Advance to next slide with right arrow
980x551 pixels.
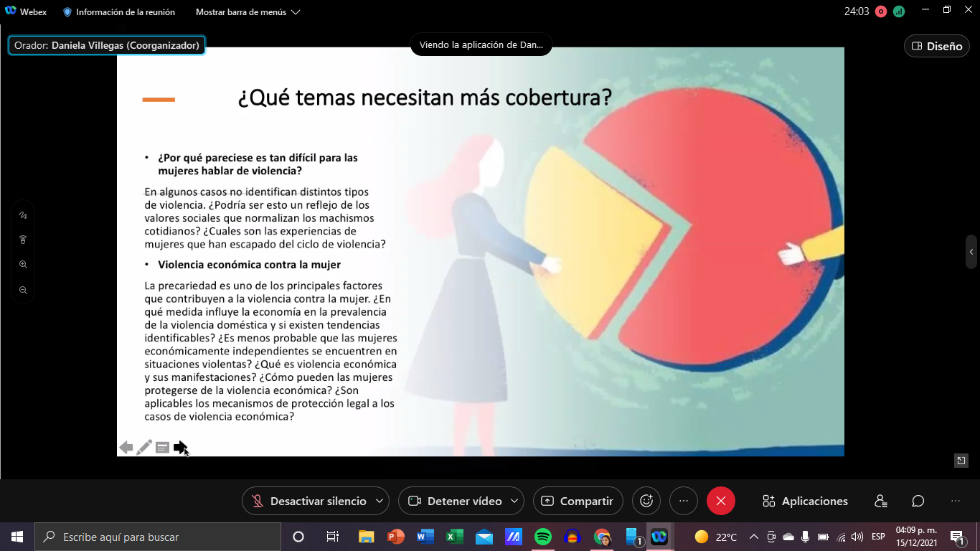[181, 448]
